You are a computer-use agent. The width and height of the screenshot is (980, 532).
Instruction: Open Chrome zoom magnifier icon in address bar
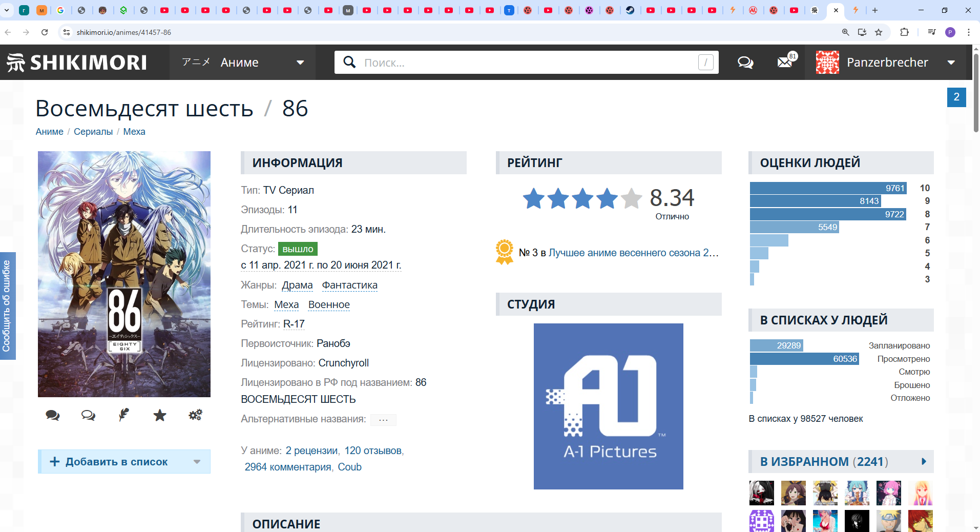pos(846,32)
